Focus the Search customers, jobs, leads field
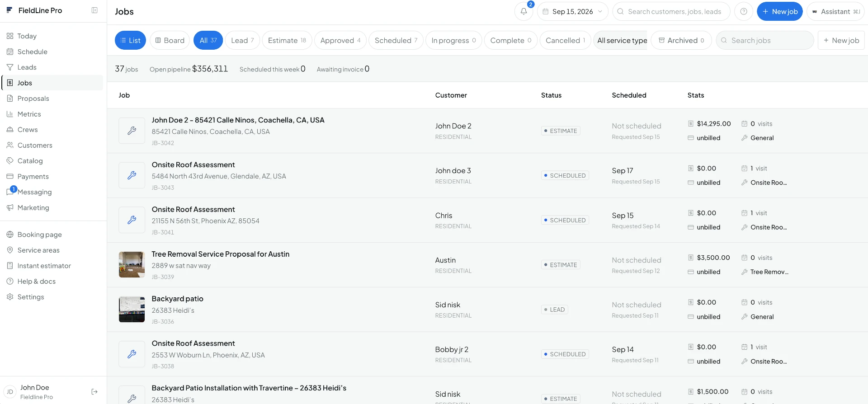The width and height of the screenshot is (868, 404). point(671,12)
